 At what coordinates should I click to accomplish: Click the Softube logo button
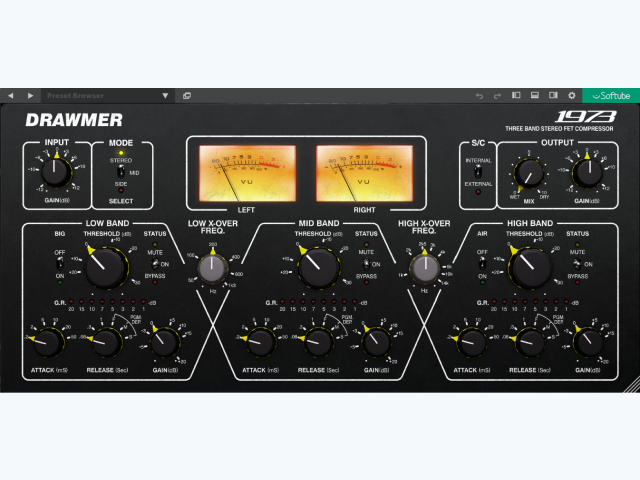(611, 96)
